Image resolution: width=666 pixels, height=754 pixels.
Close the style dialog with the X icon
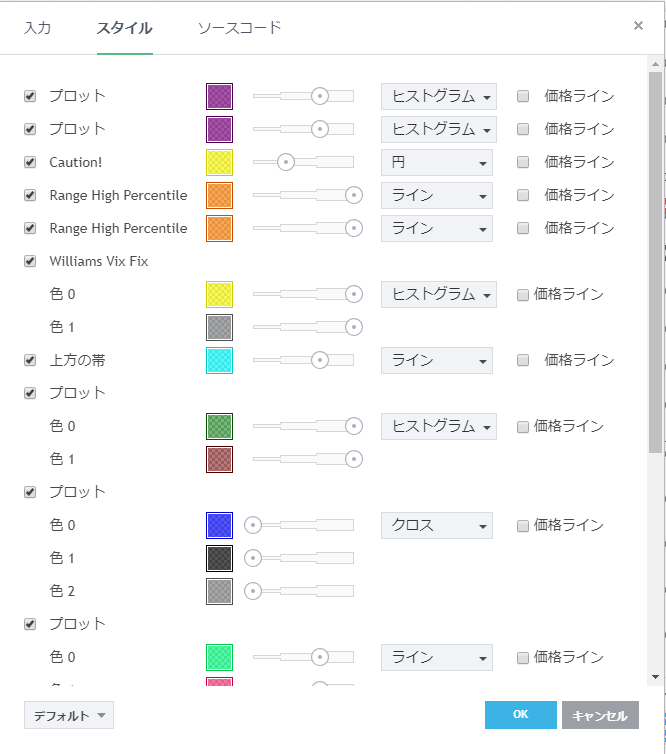click(638, 26)
